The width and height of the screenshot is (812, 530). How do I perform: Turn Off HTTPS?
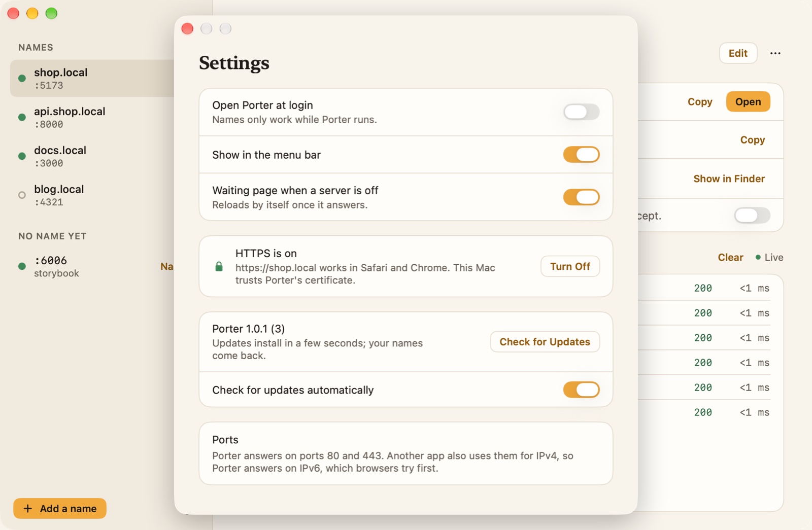[570, 266]
